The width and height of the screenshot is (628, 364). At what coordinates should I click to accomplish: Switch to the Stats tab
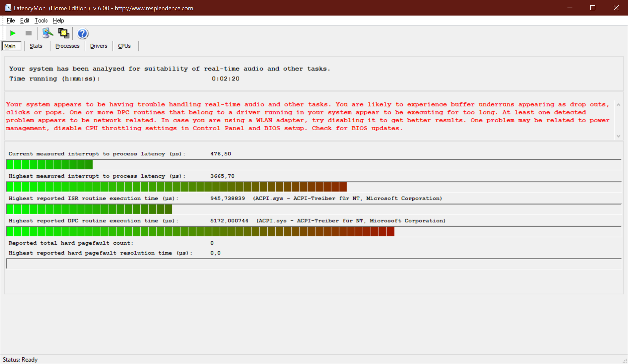click(x=36, y=46)
